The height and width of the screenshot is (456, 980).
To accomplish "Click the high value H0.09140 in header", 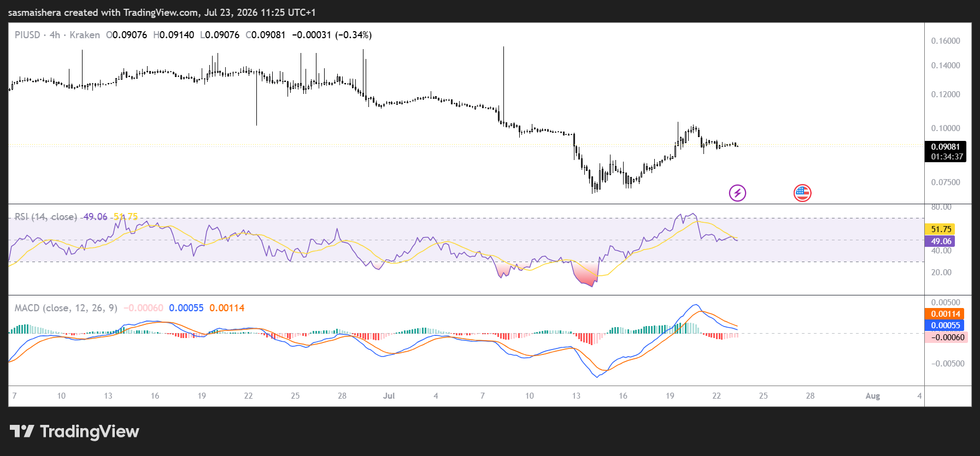I will point(174,35).
